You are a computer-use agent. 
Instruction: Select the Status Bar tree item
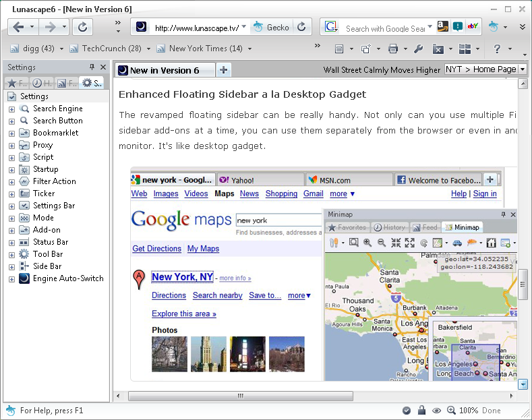(50, 242)
